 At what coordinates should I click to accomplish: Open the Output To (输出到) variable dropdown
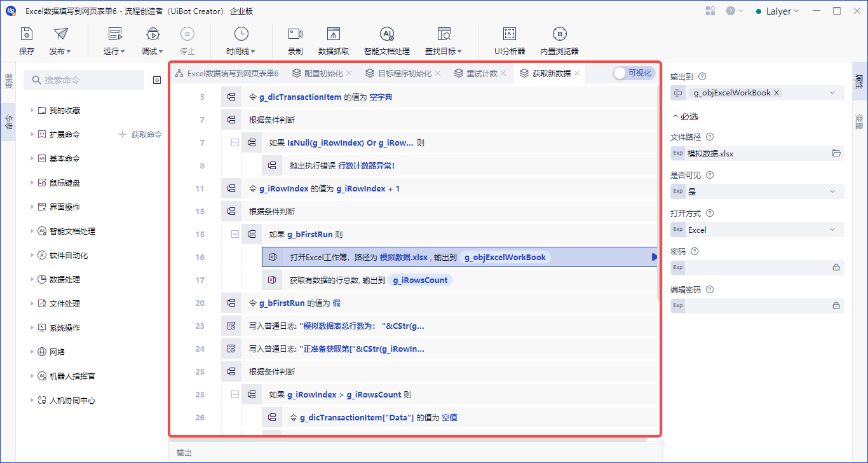(x=832, y=93)
